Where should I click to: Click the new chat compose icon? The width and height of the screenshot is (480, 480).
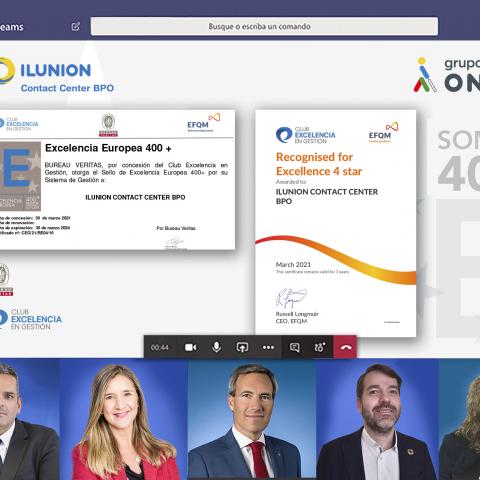tap(76, 26)
